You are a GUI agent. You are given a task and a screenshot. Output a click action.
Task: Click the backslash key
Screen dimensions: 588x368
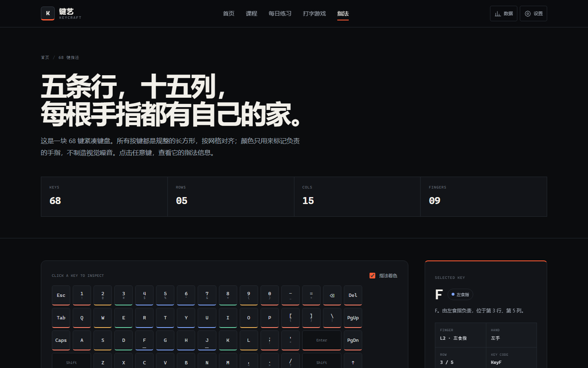click(x=332, y=318)
